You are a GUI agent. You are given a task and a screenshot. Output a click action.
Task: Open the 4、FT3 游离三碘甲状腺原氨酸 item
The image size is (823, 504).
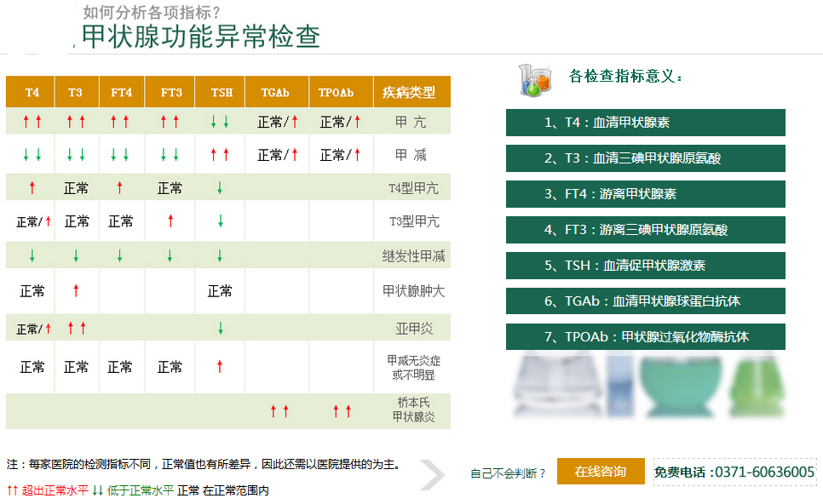645,230
